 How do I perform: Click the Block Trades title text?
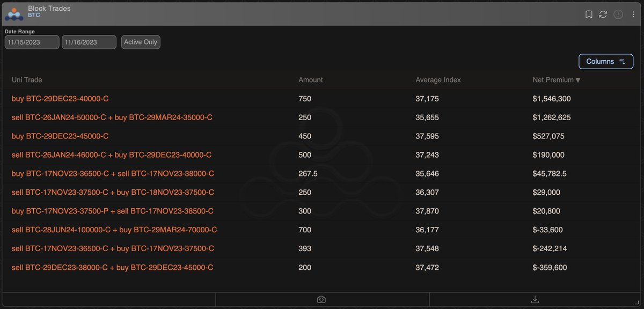[49, 9]
